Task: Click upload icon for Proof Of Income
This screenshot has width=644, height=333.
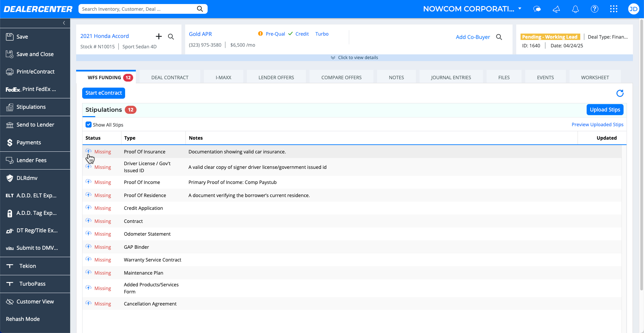Action: pos(89,182)
